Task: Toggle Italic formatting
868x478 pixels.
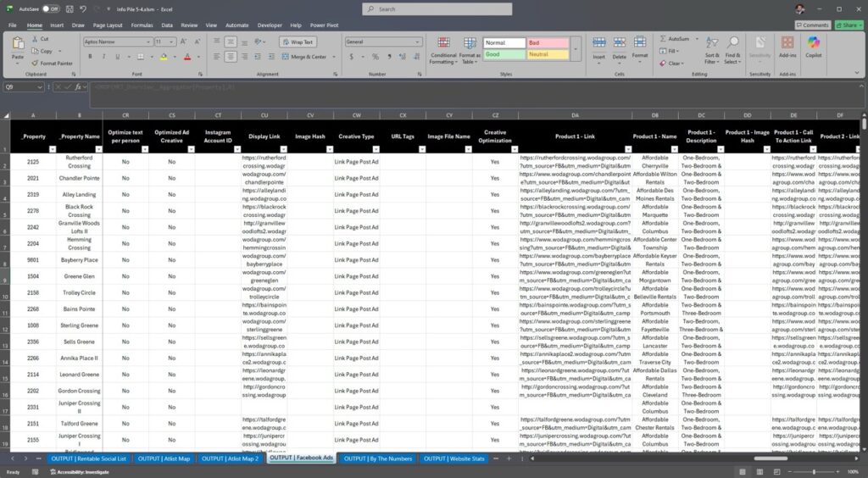Action: (98, 57)
